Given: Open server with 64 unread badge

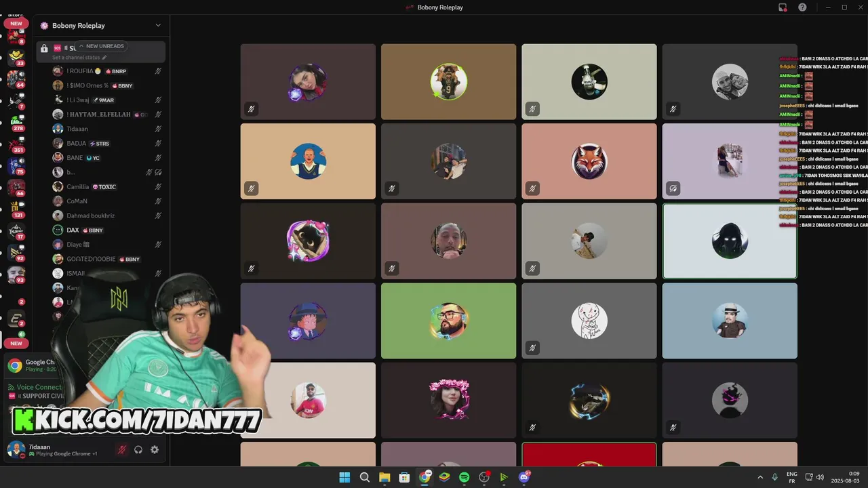Looking at the screenshot, I should 16,79.
